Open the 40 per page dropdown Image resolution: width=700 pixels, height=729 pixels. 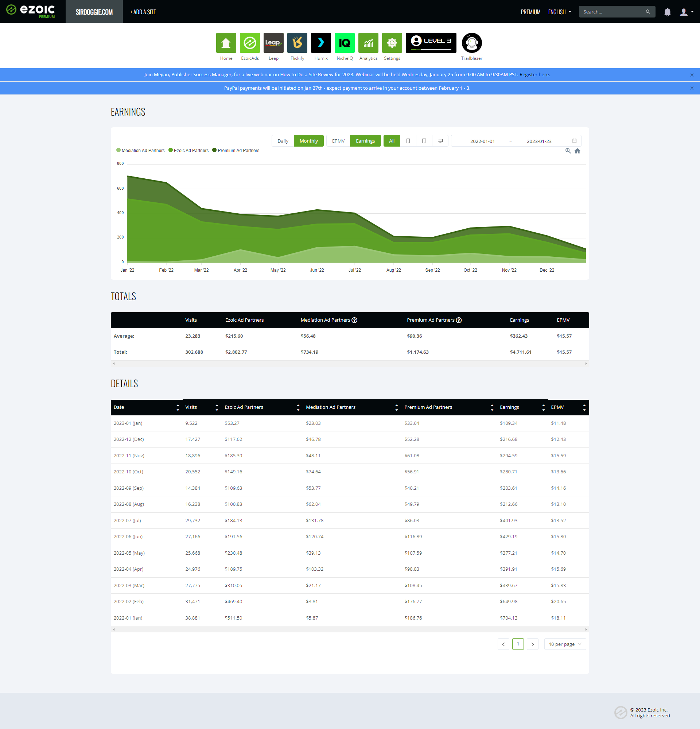pyautogui.click(x=565, y=644)
